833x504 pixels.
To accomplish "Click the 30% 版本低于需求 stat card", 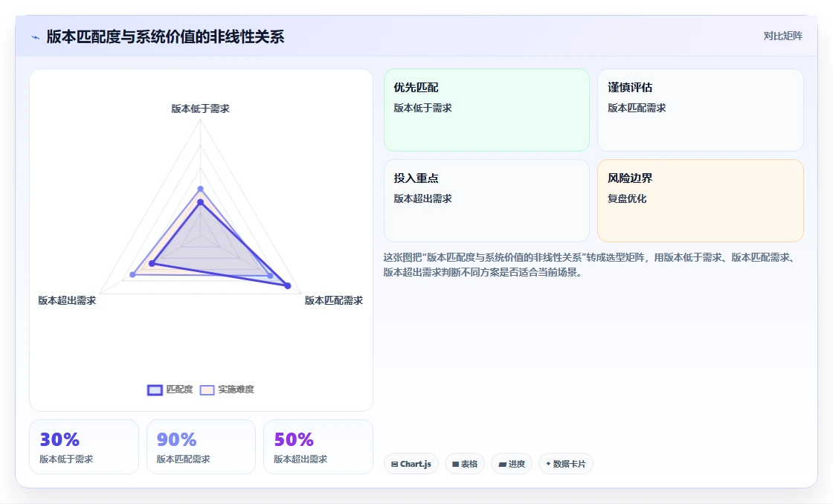I will tap(84, 447).
